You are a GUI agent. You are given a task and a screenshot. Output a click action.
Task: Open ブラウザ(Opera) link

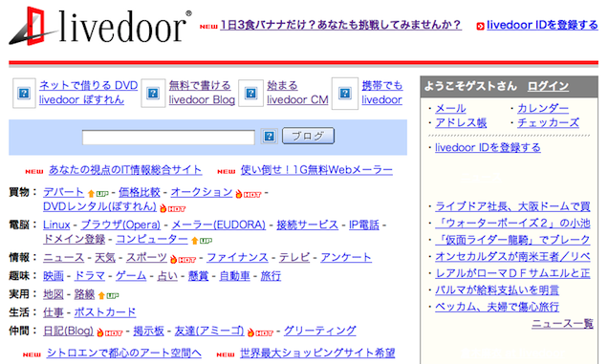[x=120, y=225]
